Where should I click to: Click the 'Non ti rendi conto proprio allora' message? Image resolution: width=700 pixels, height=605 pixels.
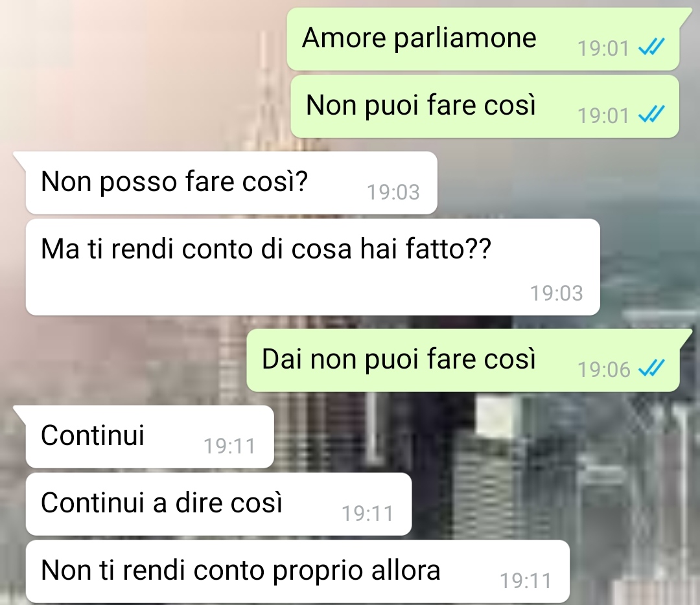pyautogui.click(x=297, y=571)
